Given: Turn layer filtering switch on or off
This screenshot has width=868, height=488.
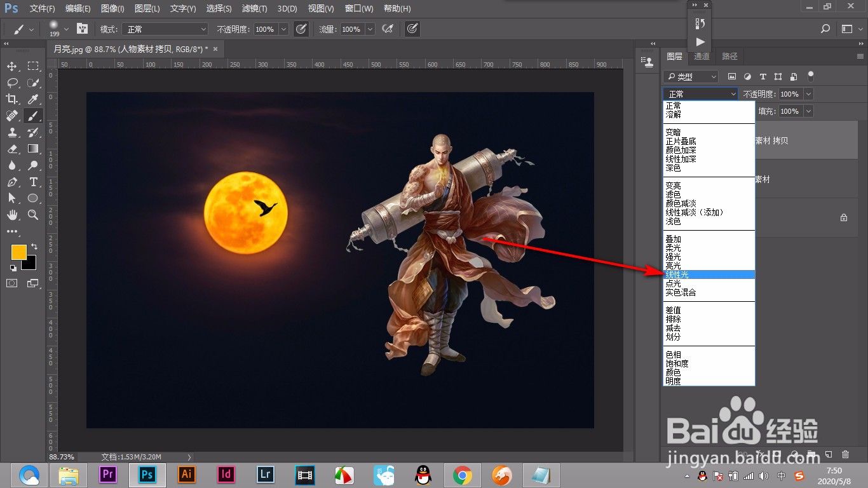Looking at the screenshot, I should [810, 76].
